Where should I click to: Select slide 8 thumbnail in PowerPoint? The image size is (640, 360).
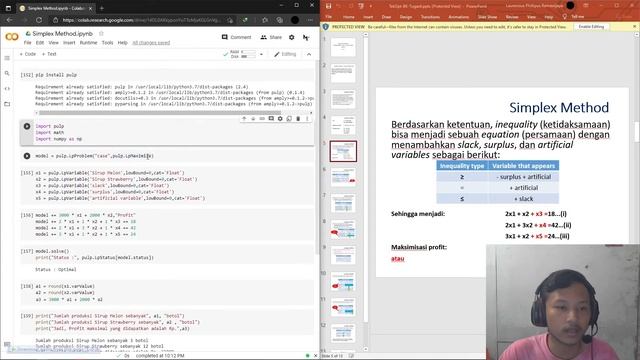point(343,229)
